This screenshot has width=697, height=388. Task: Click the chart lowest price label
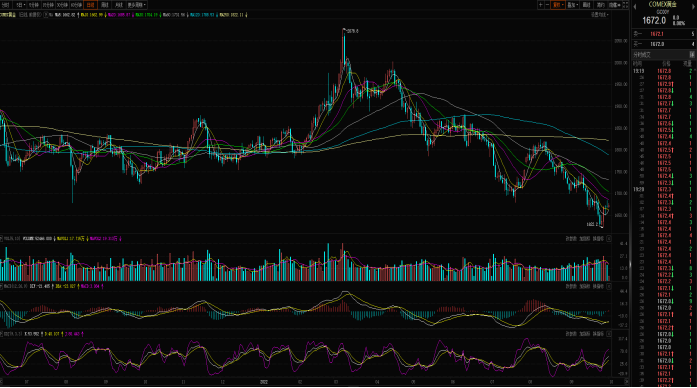pyautogui.click(x=592, y=224)
